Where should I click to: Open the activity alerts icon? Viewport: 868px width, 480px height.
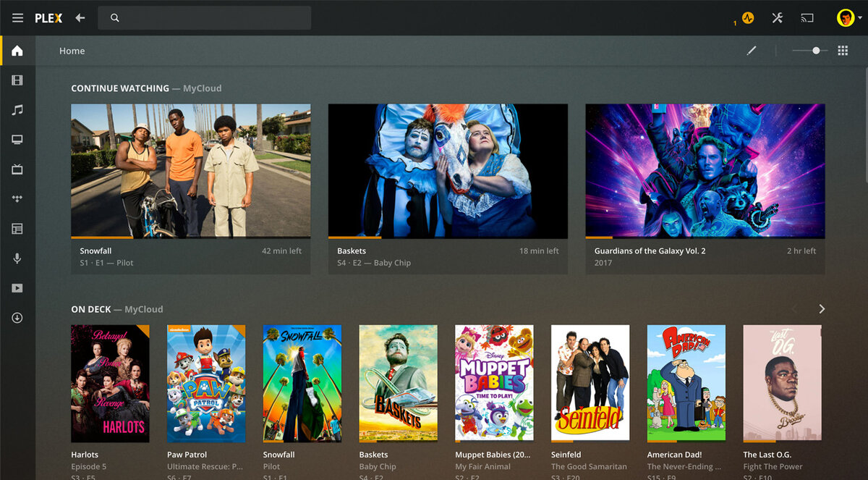pos(748,18)
